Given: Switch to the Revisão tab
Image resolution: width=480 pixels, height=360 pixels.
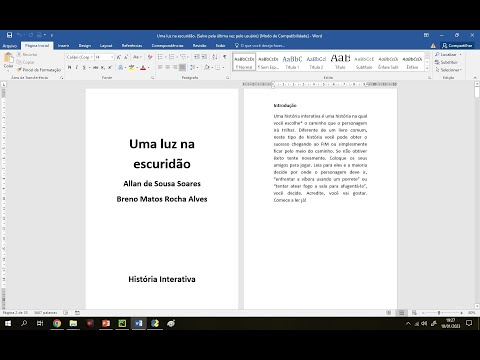Looking at the screenshot, I should [199, 46].
